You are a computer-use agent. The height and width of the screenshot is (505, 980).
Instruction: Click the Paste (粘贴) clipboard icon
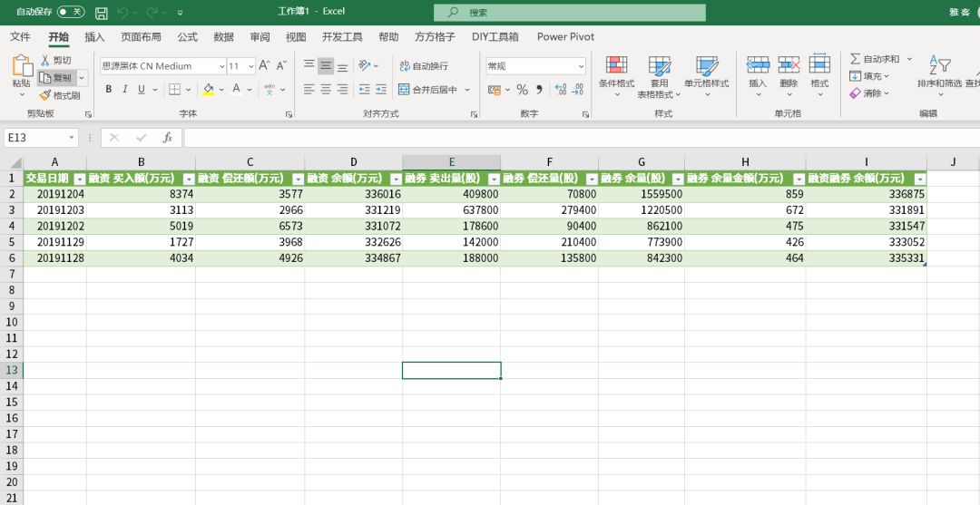(x=21, y=66)
